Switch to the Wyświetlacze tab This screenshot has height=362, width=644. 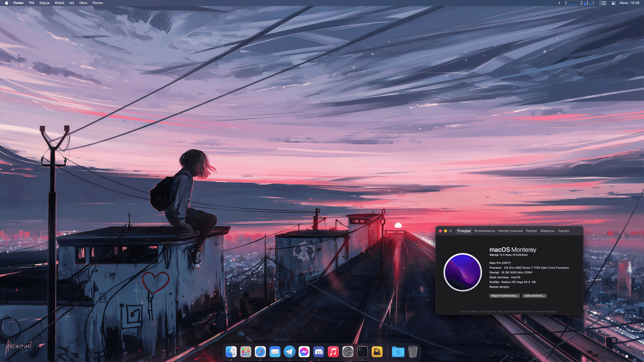(484, 231)
